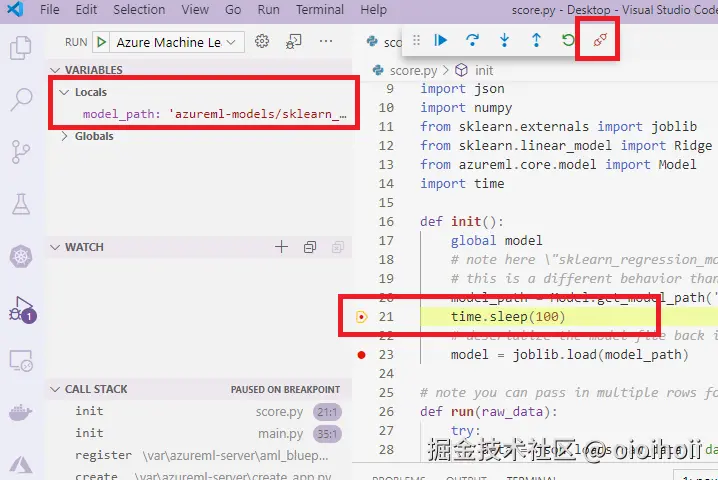Open the Edit menu
The image size is (718, 480).
tap(86, 10)
